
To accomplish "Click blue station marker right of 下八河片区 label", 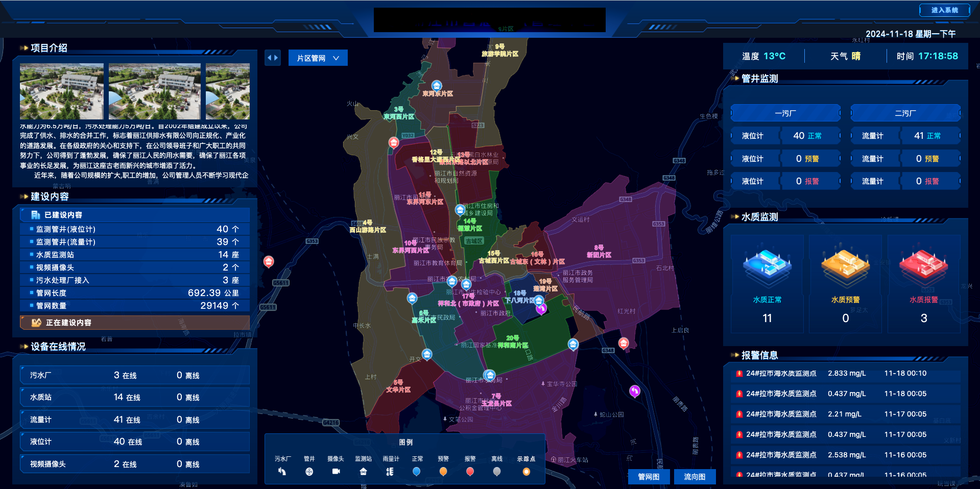I will tap(539, 300).
